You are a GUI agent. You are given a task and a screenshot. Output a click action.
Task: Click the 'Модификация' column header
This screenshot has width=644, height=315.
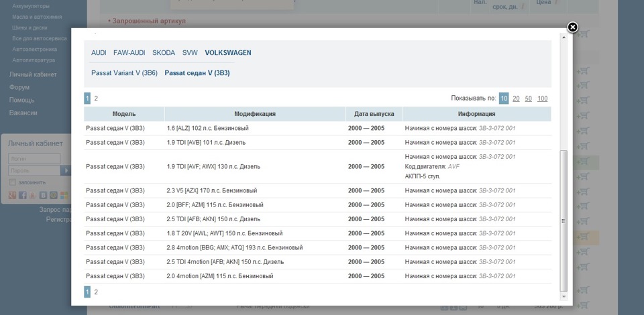(255, 114)
